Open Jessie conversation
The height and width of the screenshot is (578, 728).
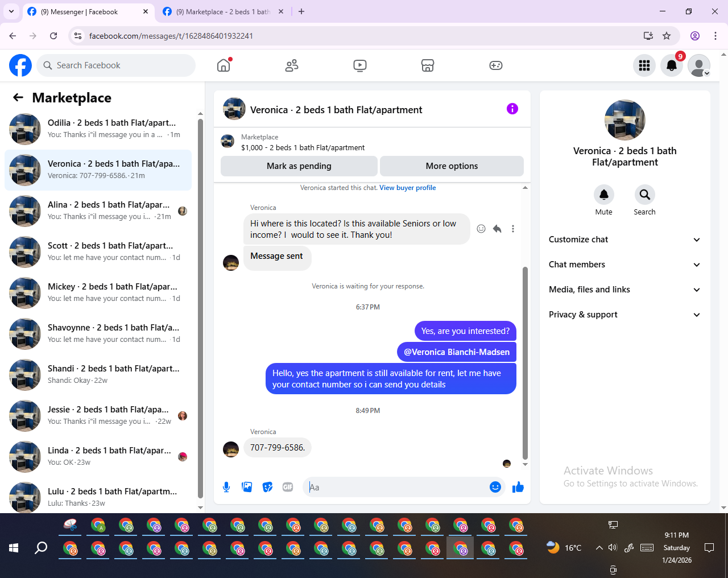tap(98, 416)
